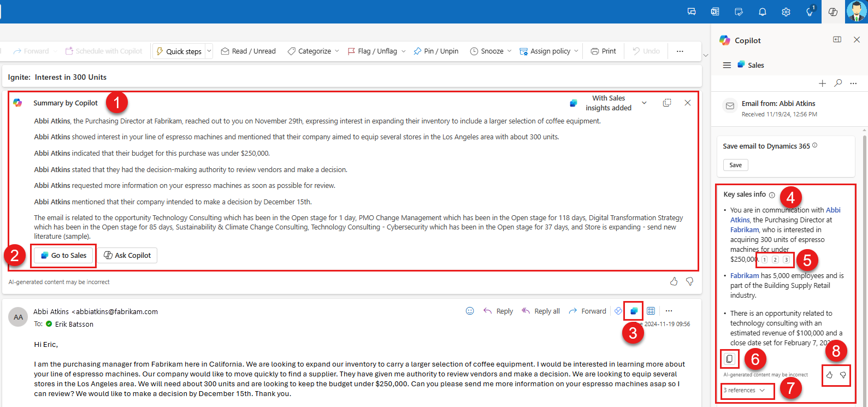
Task: Click Reply all on the email
Action: [541, 311]
